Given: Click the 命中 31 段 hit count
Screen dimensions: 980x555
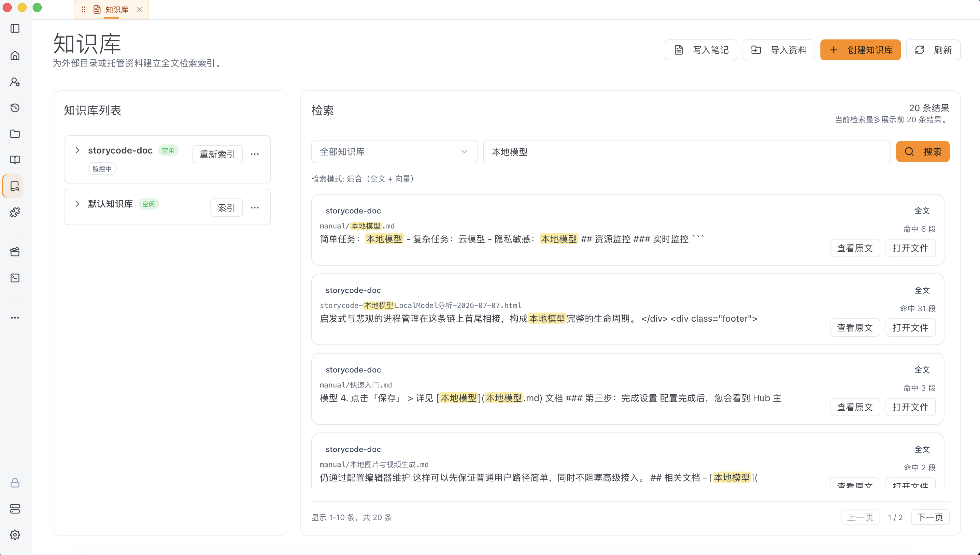Looking at the screenshot, I should (917, 308).
